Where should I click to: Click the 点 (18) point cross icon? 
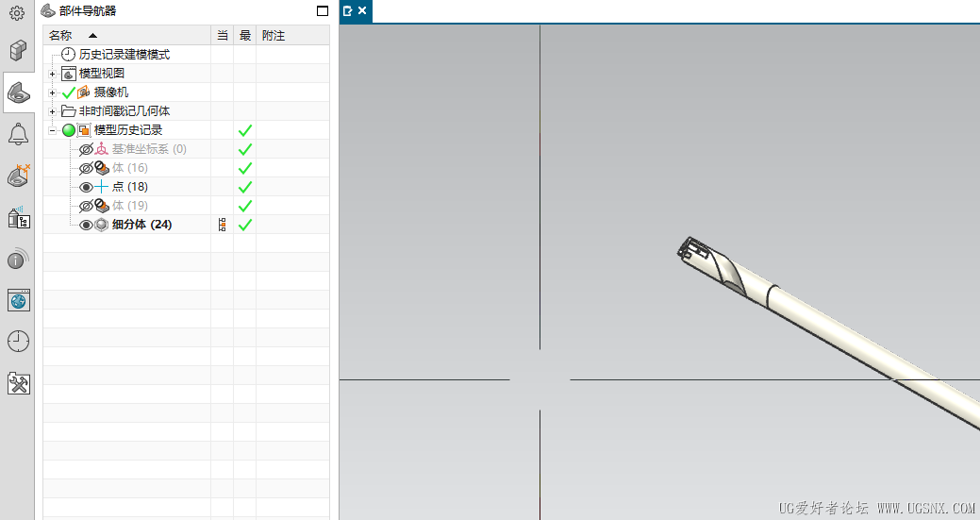click(102, 186)
